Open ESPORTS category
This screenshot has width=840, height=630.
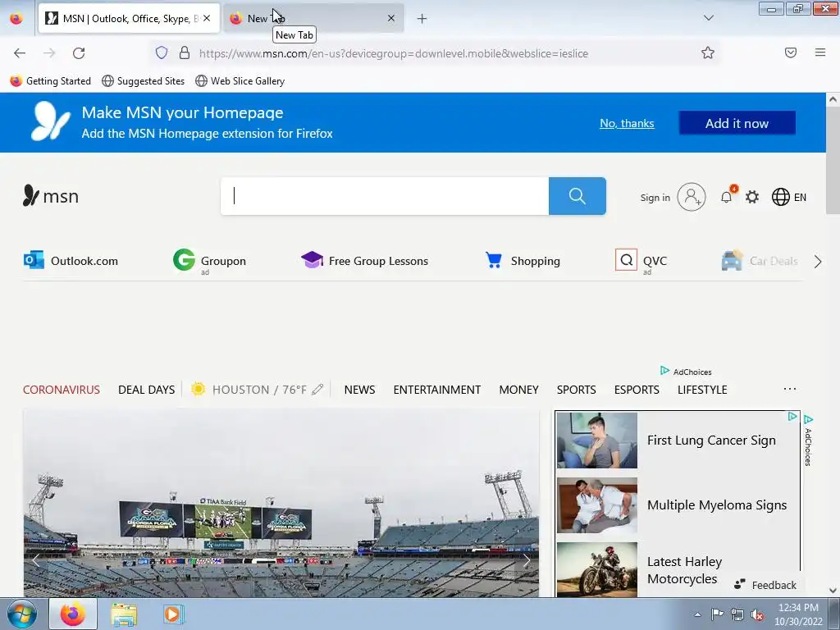(637, 390)
